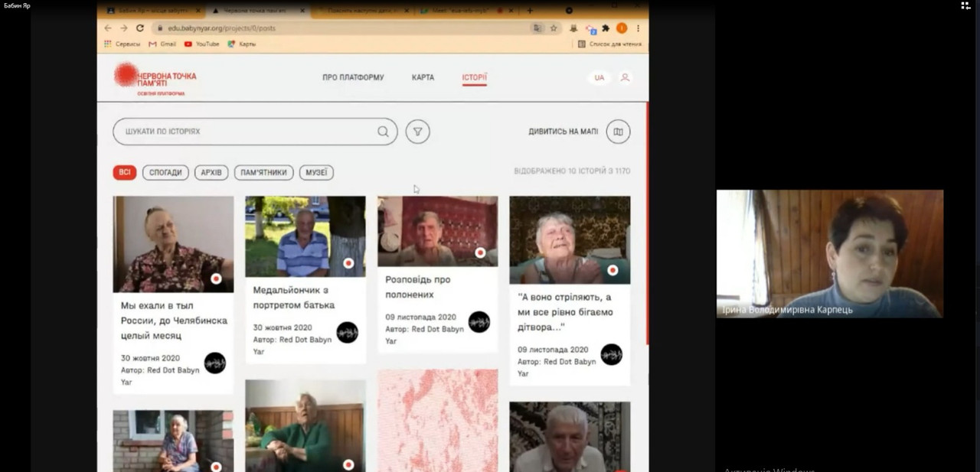Open КАРТА menu item
The width and height of the screenshot is (980, 472).
423,77
